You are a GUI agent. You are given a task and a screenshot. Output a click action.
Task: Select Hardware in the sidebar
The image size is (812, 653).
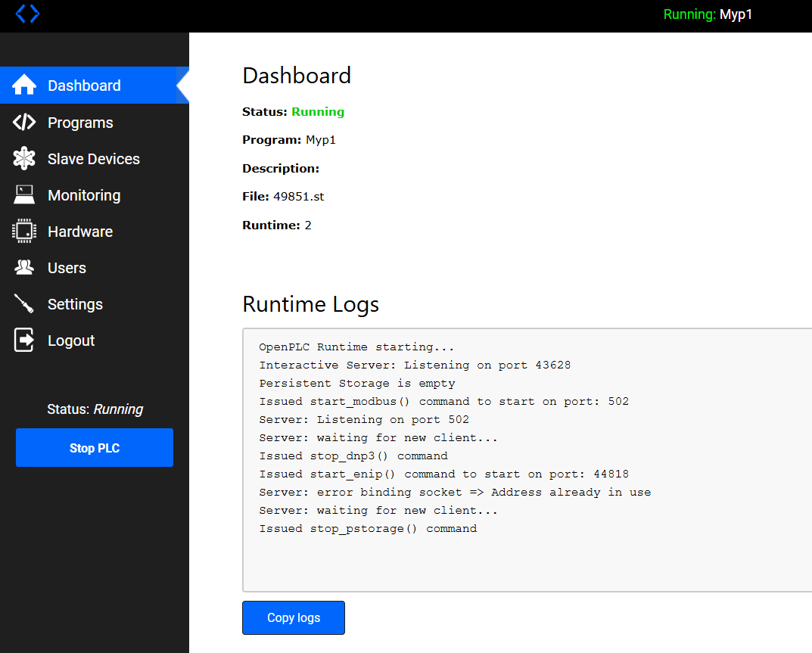(80, 232)
